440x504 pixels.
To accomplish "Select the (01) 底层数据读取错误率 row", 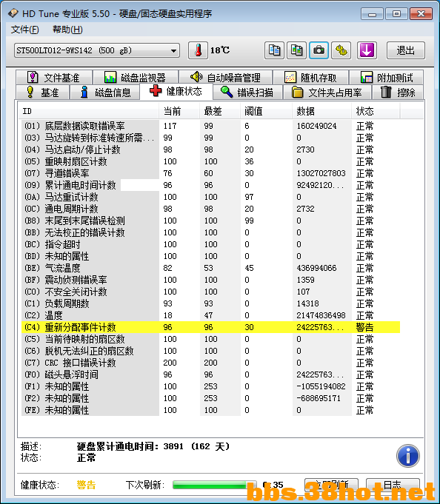I will point(210,126).
